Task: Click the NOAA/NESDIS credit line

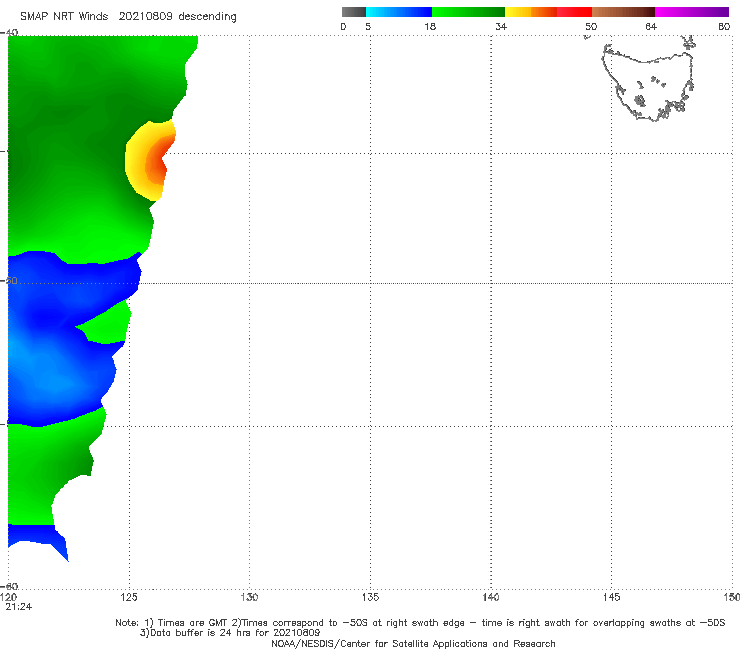Action: 413,643
